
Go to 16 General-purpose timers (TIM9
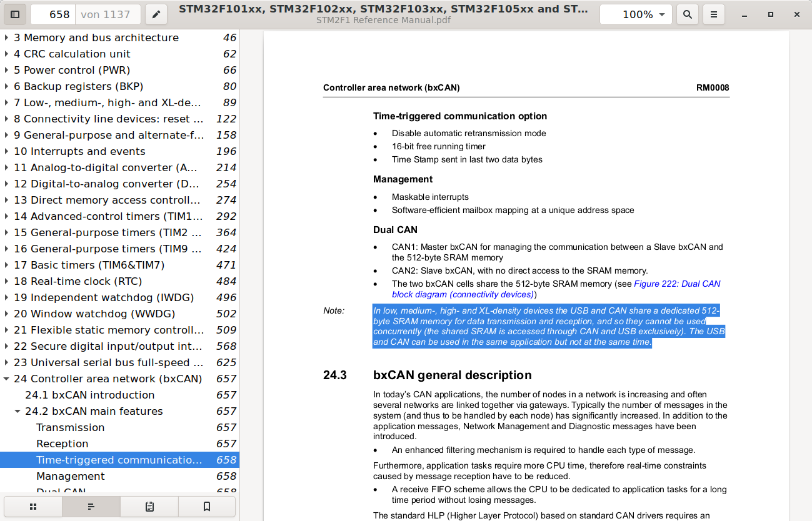pyautogui.click(x=119, y=249)
